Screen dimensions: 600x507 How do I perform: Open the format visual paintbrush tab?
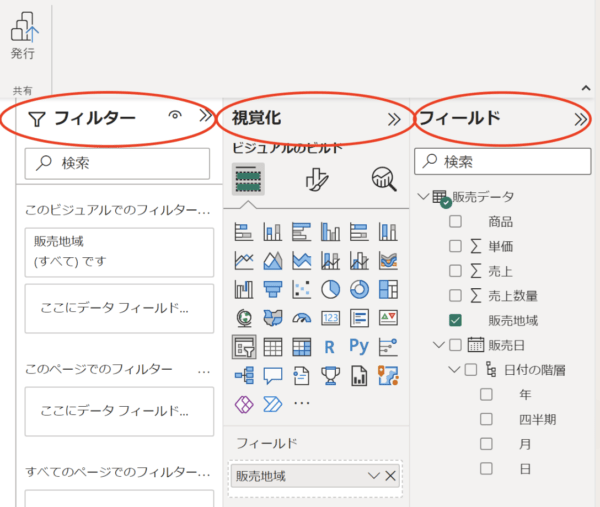tap(316, 179)
